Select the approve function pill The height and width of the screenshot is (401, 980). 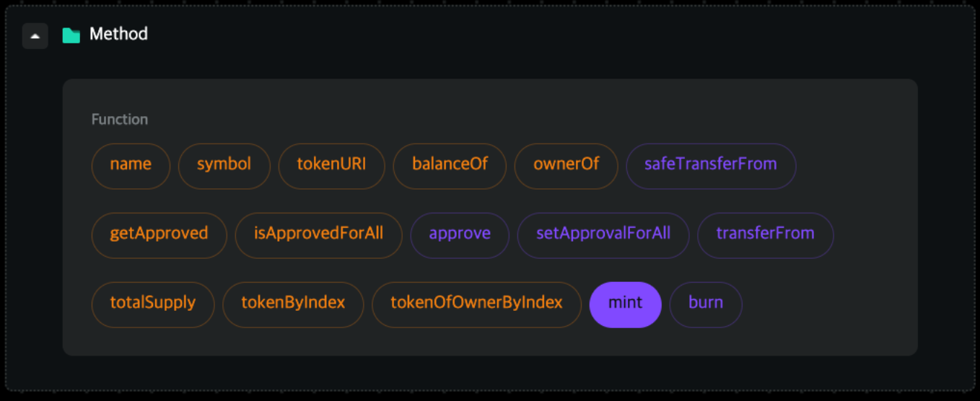460,234
